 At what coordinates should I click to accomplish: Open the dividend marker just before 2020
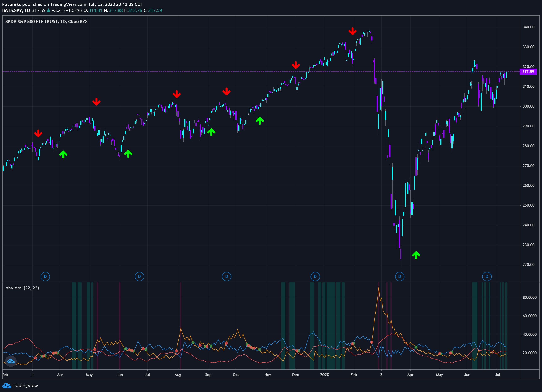(315, 276)
